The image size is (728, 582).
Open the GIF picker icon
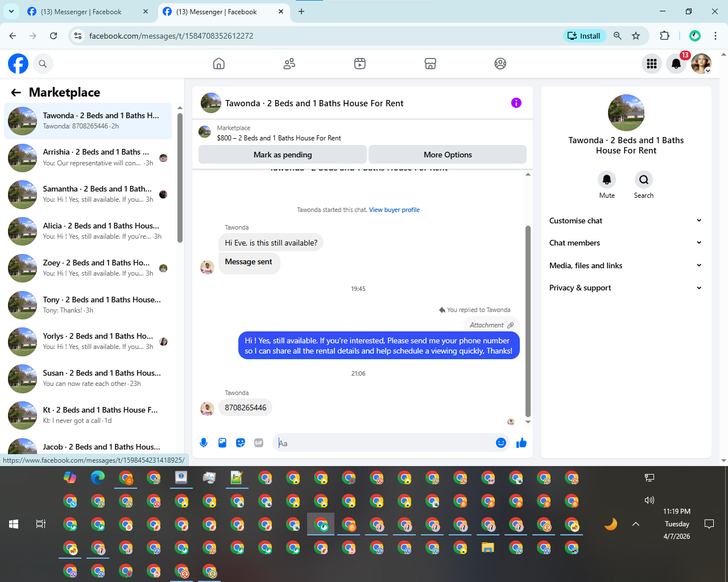259,443
